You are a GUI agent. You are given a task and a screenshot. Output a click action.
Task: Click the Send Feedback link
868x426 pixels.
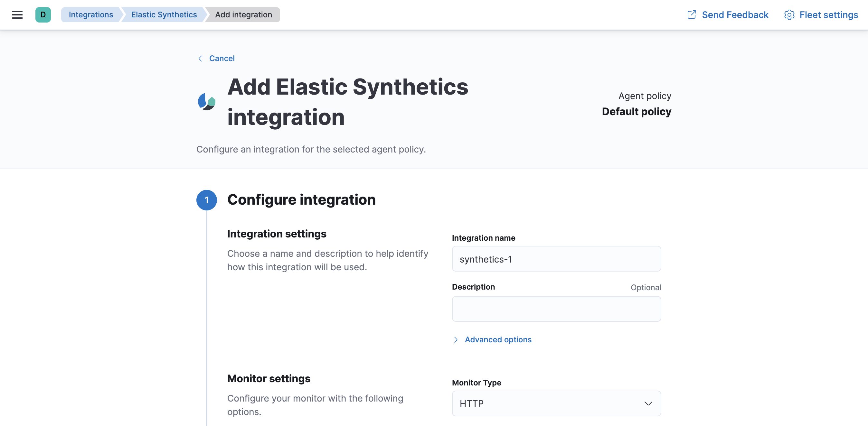click(728, 14)
